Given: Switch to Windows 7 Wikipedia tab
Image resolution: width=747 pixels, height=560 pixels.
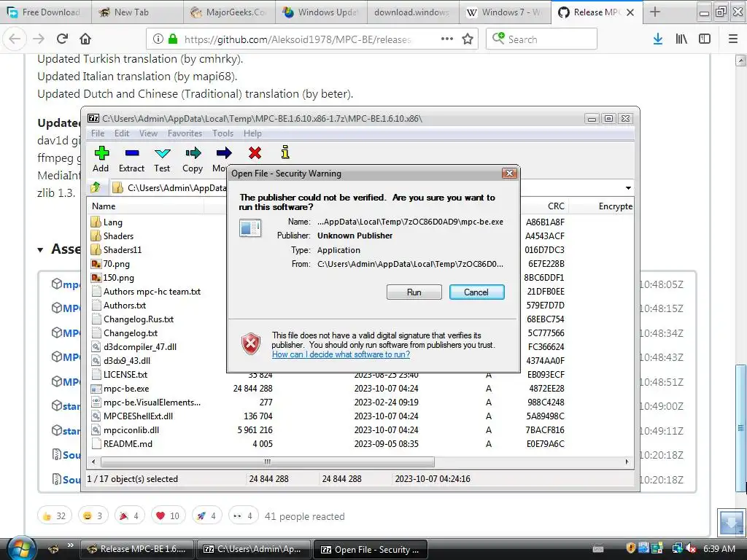Looking at the screenshot, I should (505, 12).
